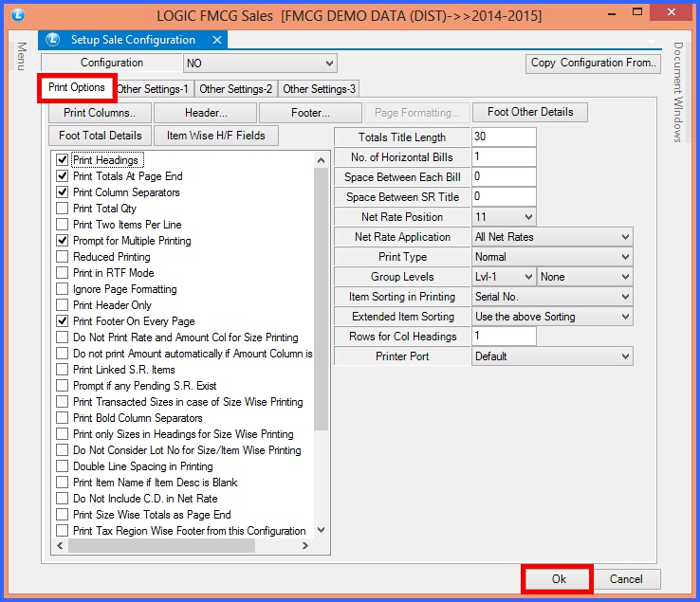Image resolution: width=700 pixels, height=602 pixels.
Task: Switch to Other Settings-3 tab
Action: 319,89
